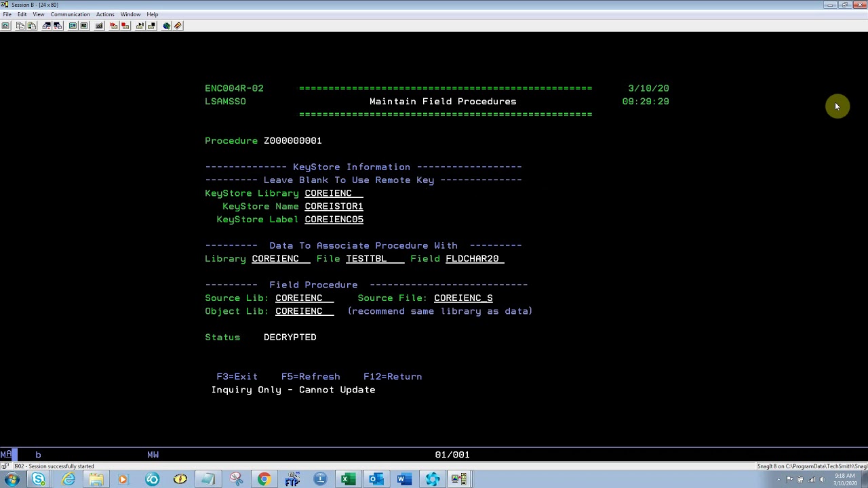Click the keyboard remap toolbar icon
The image size is (868, 488).
click(99, 26)
